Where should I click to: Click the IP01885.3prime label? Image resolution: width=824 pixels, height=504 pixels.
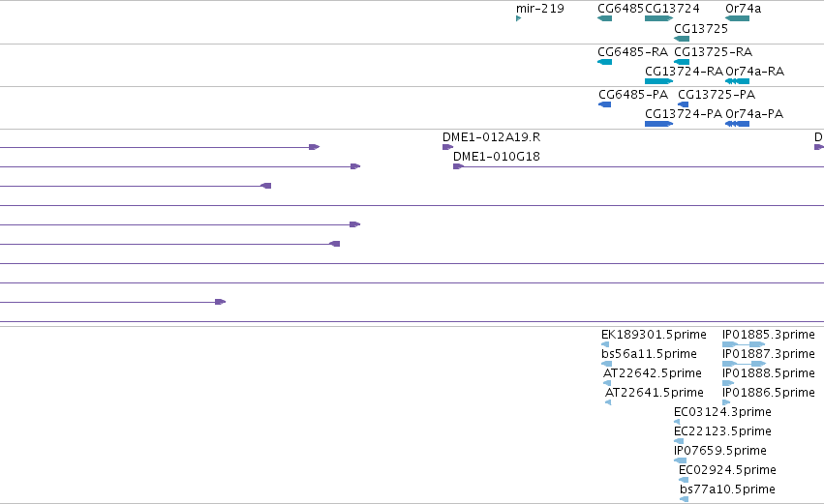[769, 335]
